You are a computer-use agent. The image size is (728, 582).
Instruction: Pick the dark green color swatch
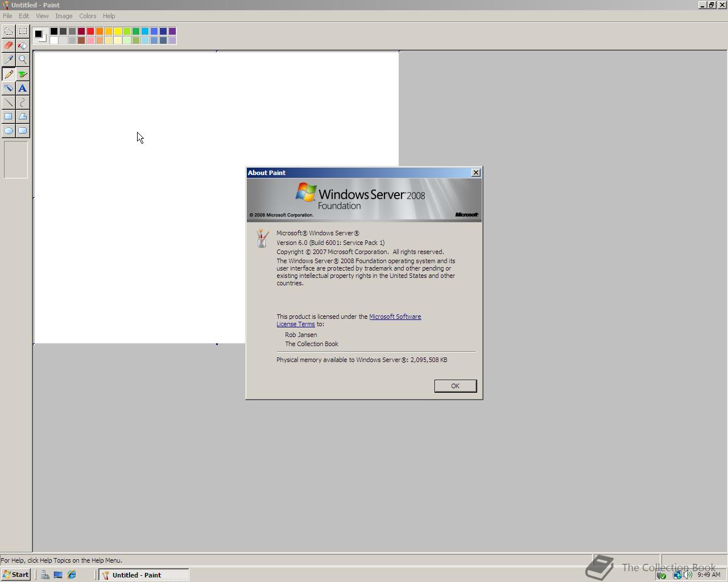(x=136, y=31)
